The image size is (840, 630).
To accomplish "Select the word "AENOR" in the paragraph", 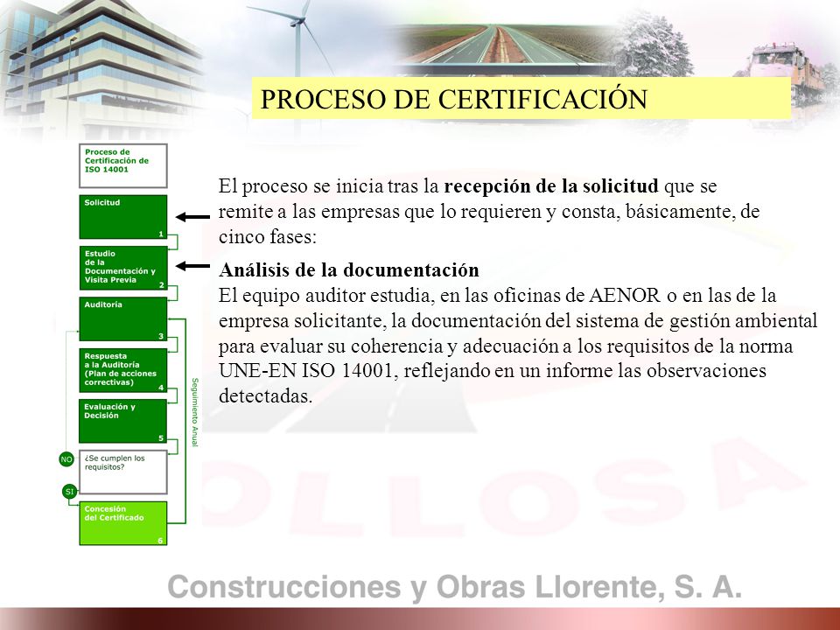I will pyautogui.click(x=625, y=295).
